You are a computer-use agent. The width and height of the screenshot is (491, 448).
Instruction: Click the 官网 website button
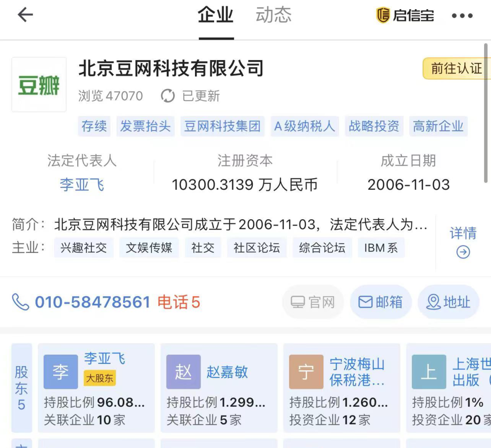click(313, 302)
